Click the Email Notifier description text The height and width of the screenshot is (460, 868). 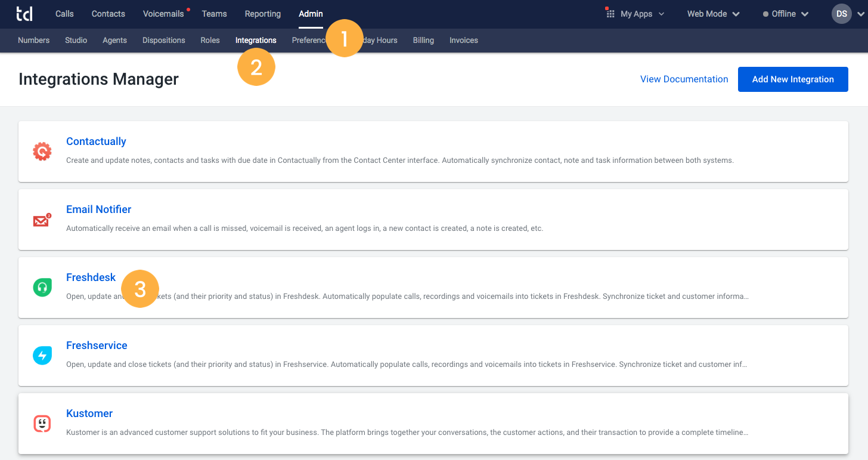(x=305, y=229)
